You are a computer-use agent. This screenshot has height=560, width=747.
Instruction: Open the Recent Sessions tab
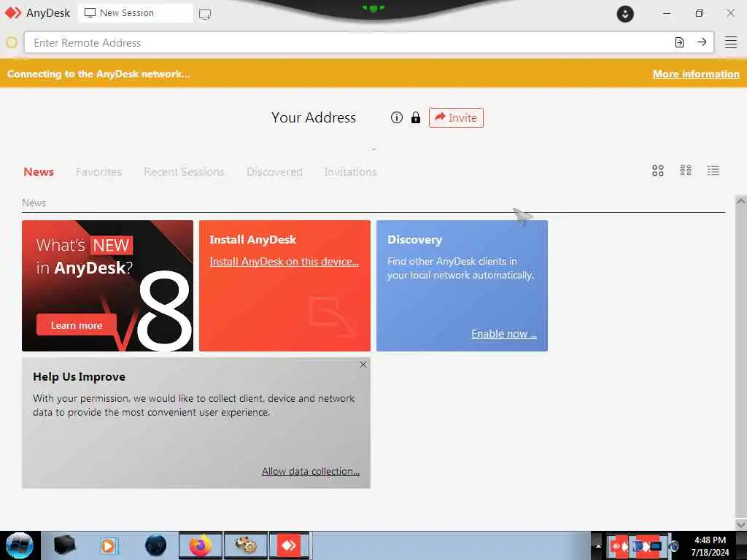tap(184, 171)
